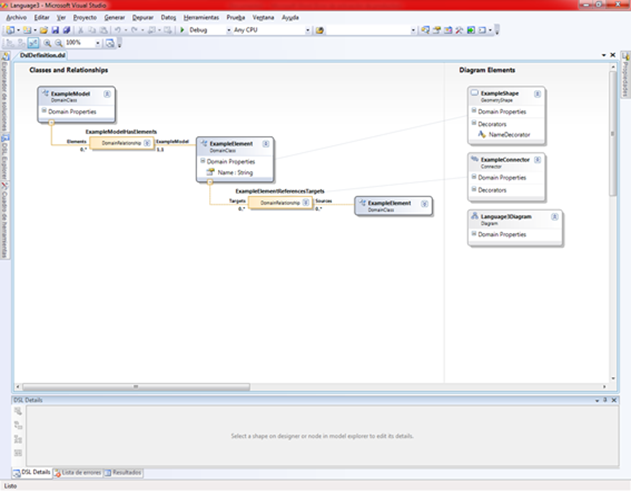Open the empty Find combo box dropdown
Image resolution: width=631 pixels, height=491 pixels.
pyautogui.click(x=413, y=30)
